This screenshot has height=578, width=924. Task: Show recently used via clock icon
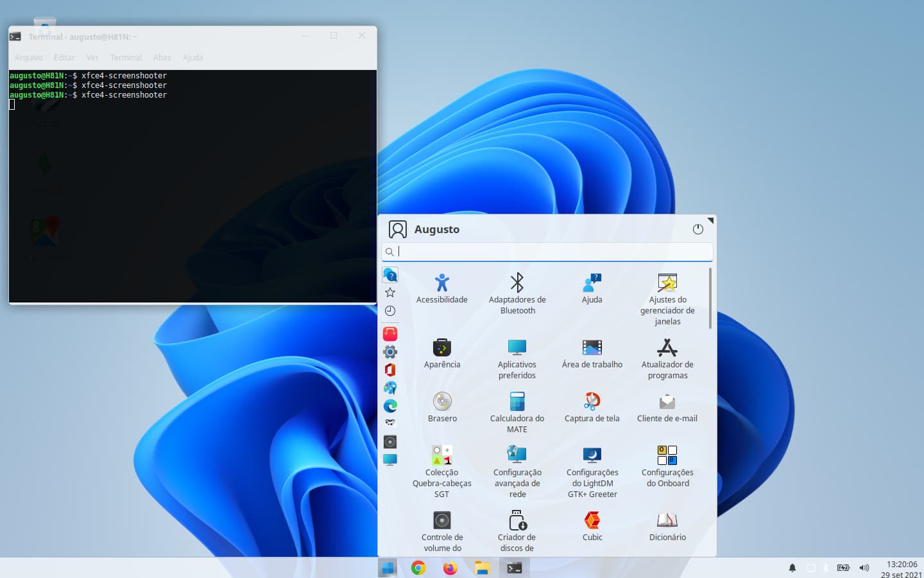pyautogui.click(x=390, y=311)
